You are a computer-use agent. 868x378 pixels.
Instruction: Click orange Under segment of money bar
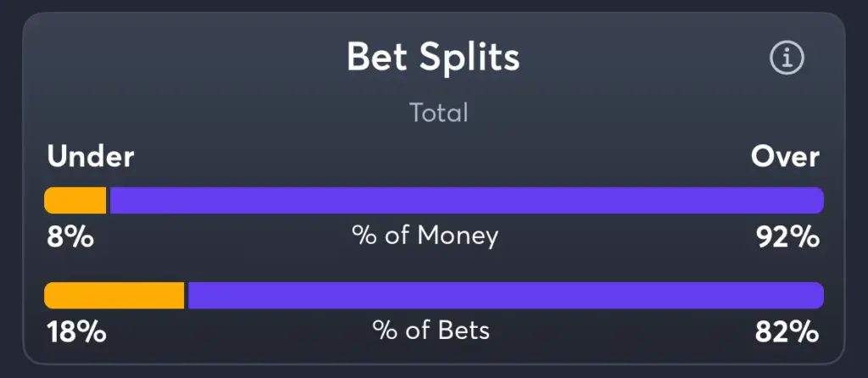point(75,200)
